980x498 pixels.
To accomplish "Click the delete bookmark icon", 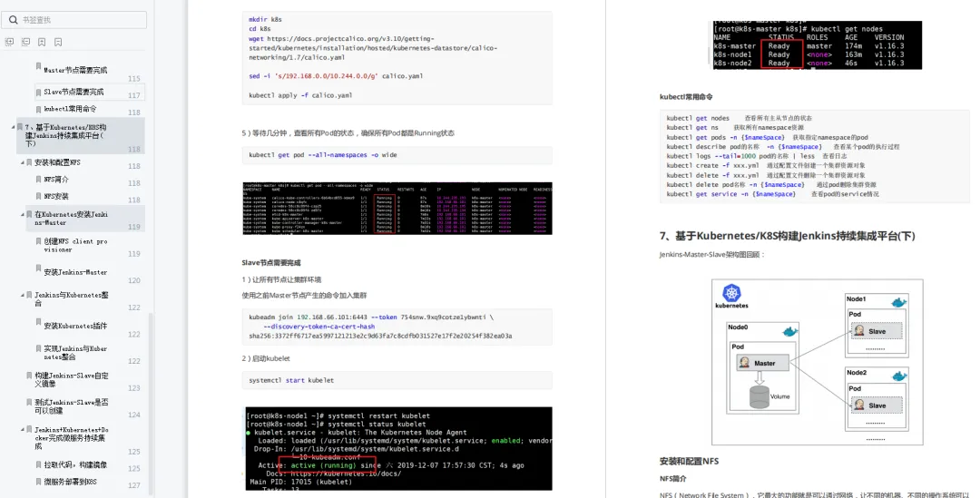I will click(x=58, y=42).
